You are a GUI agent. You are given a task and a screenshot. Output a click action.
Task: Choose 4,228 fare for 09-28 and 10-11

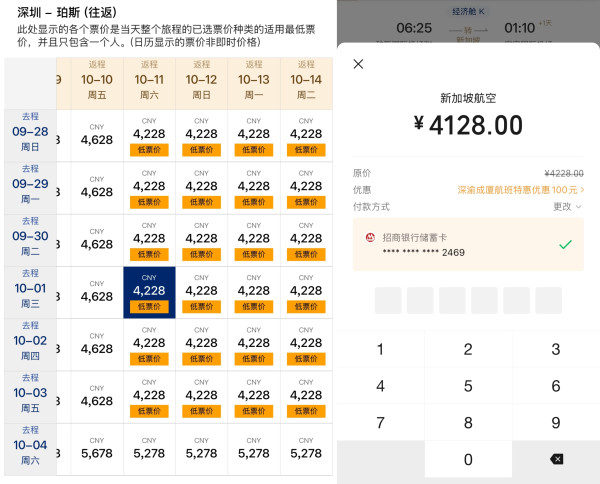[x=149, y=135]
